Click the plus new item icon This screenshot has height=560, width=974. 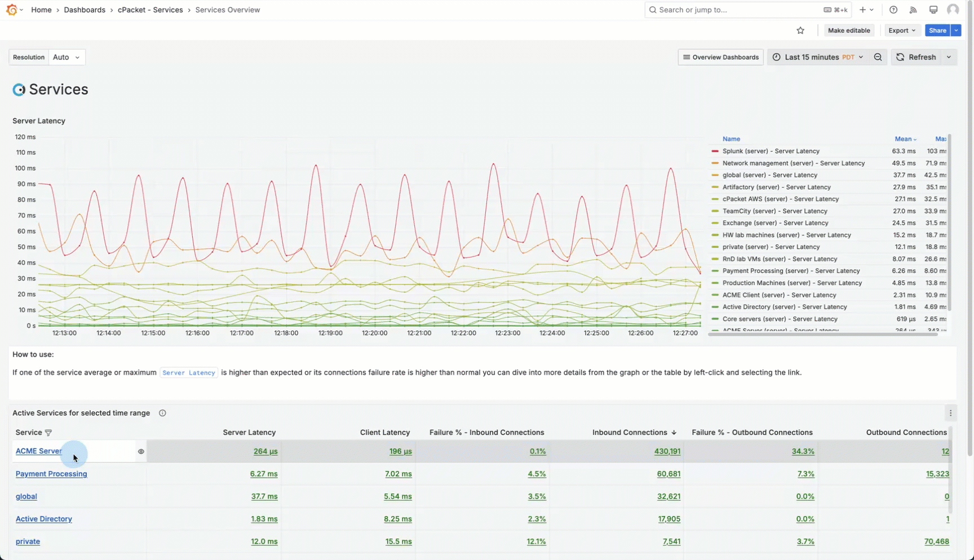pyautogui.click(x=863, y=10)
